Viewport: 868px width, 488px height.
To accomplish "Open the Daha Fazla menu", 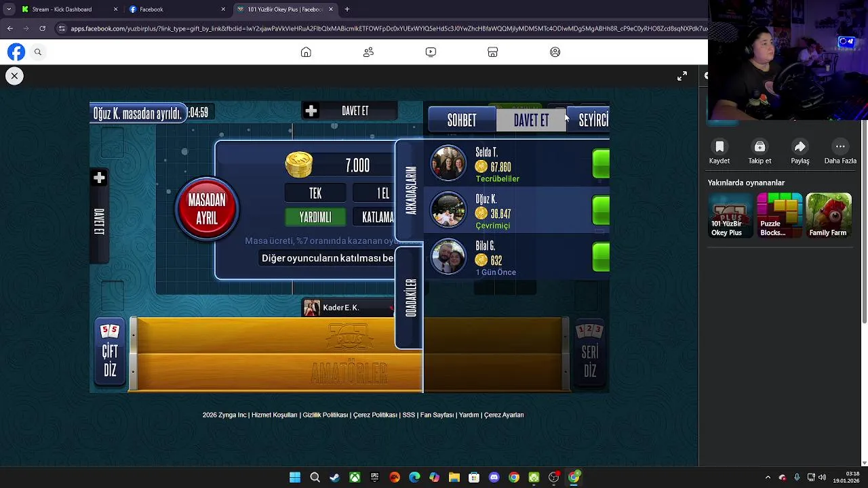I will click(840, 146).
